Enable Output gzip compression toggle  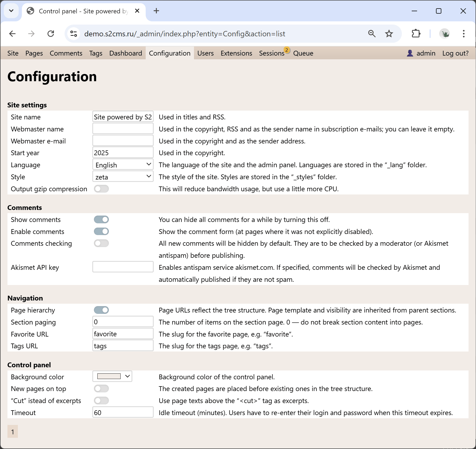point(101,189)
